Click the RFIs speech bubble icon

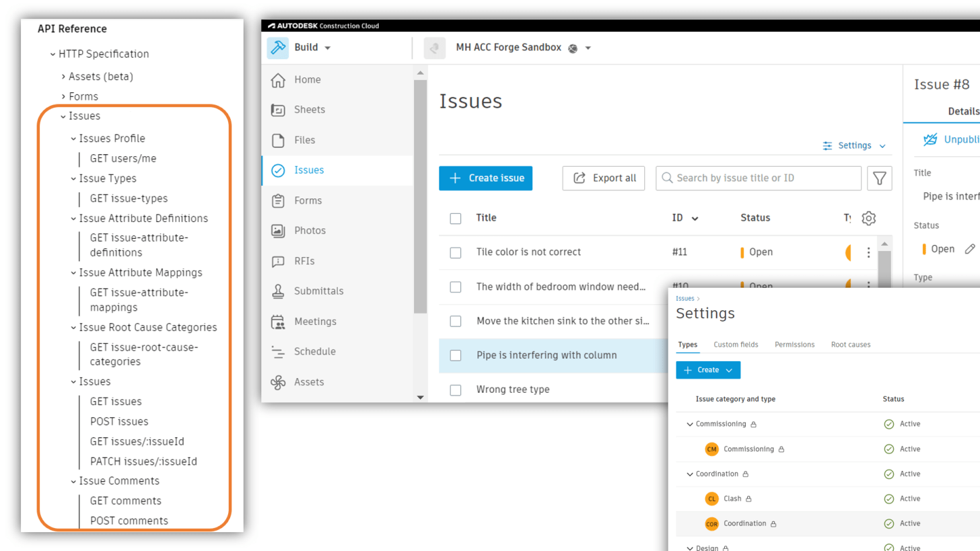pos(277,261)
